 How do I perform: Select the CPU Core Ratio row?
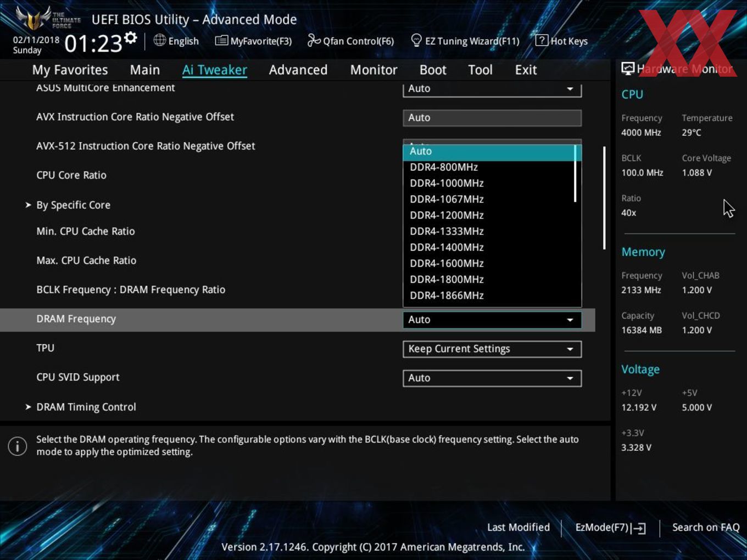[71, 175]
